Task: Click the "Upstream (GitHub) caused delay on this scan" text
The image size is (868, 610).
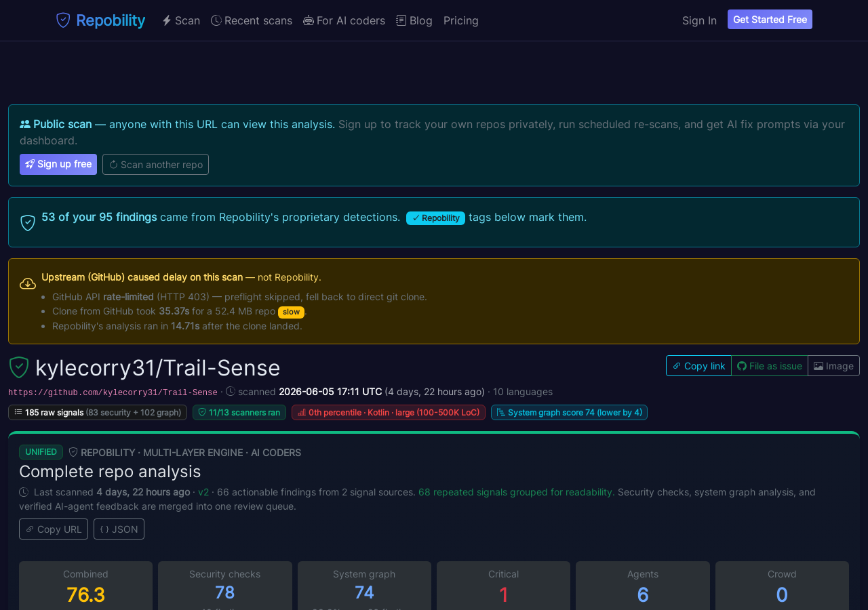Action: click(142, 277)
